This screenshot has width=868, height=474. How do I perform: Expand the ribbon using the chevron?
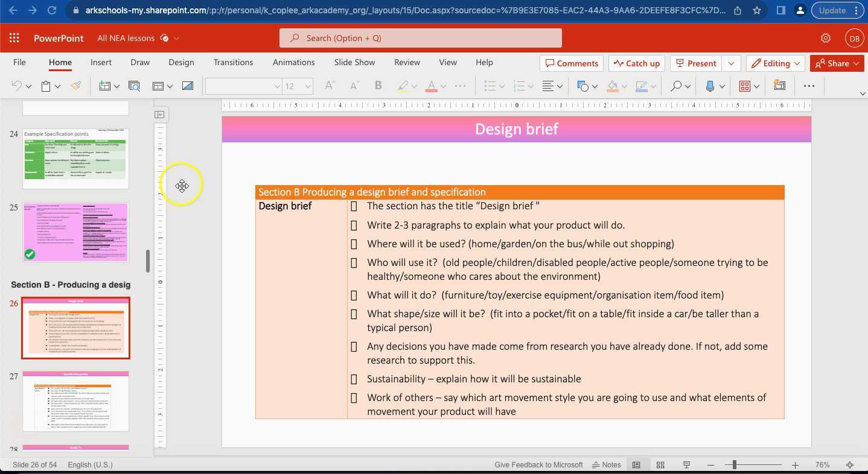point(862,93)
